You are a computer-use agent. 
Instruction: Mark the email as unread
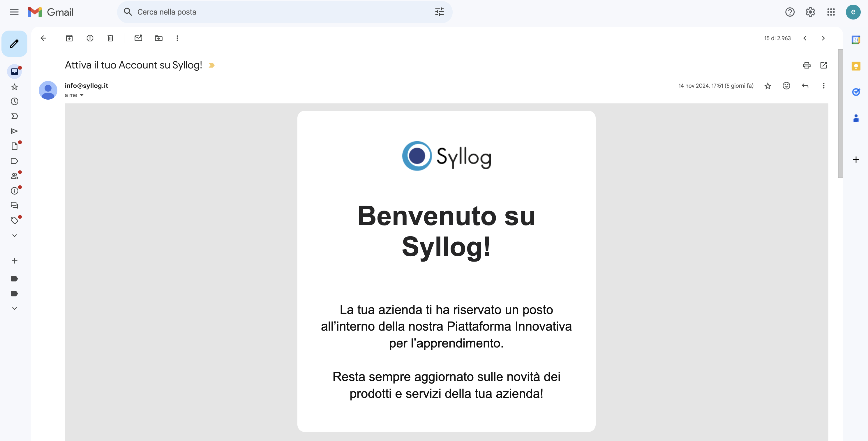138,38
